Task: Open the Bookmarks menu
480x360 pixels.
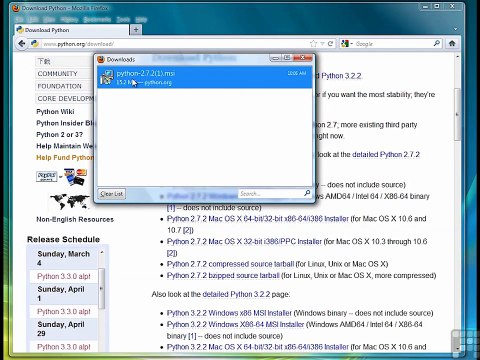Action: (x=97, y=20)
